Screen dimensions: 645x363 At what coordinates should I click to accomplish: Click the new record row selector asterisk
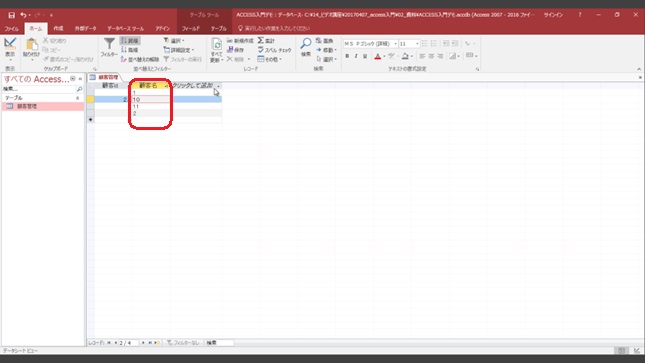(90, 120)
